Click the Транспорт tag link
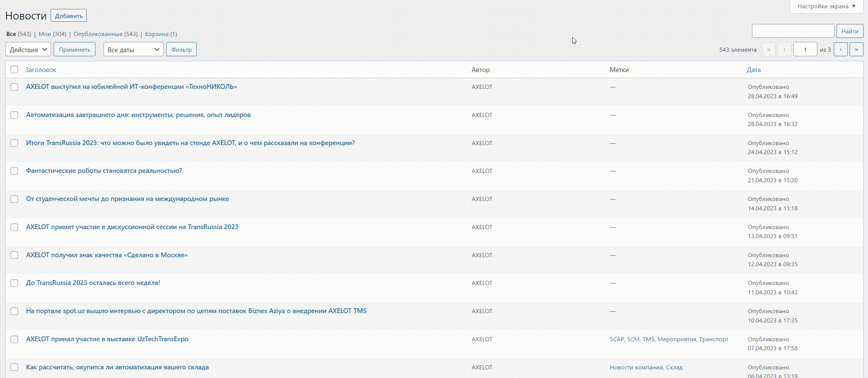This screenshot has width=868, height=378. click(x=714, y=339)
